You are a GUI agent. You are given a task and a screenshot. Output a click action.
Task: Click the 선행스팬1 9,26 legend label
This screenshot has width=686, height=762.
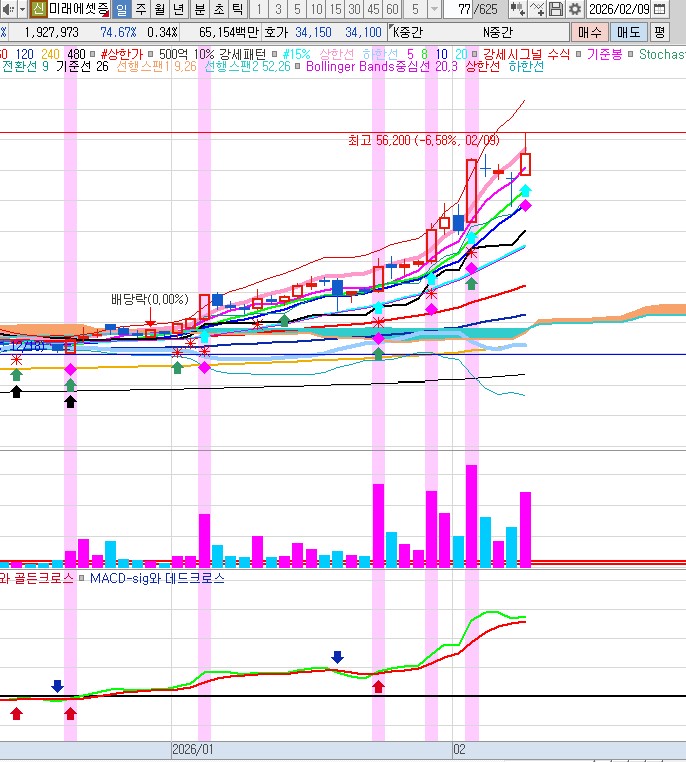point(156,66)
